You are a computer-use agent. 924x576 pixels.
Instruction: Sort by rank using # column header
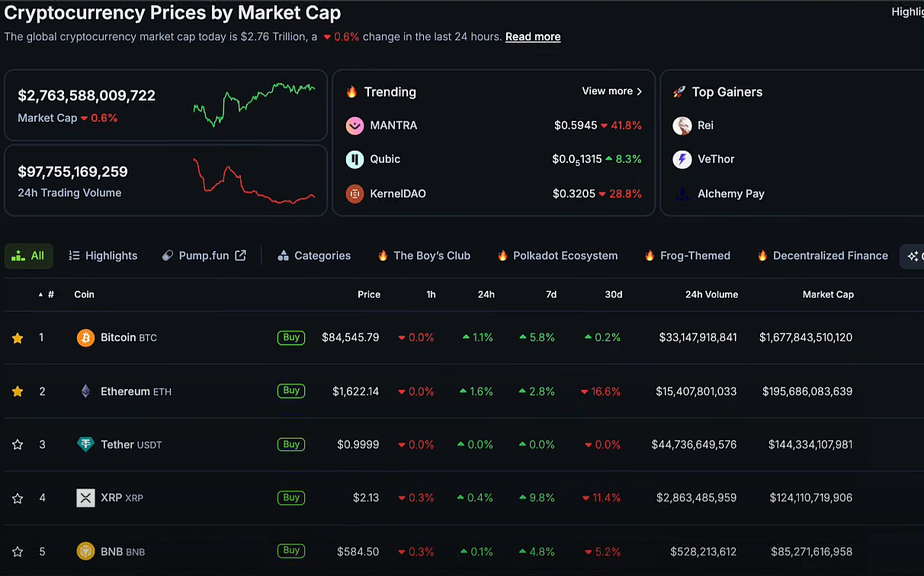point(50,295)
